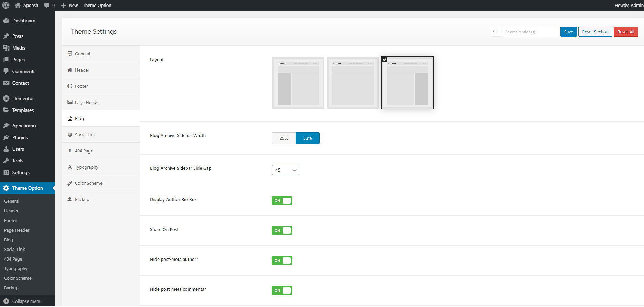
Task: Click the Collapse menu arrow icon
Action: (x=6, y=301)
